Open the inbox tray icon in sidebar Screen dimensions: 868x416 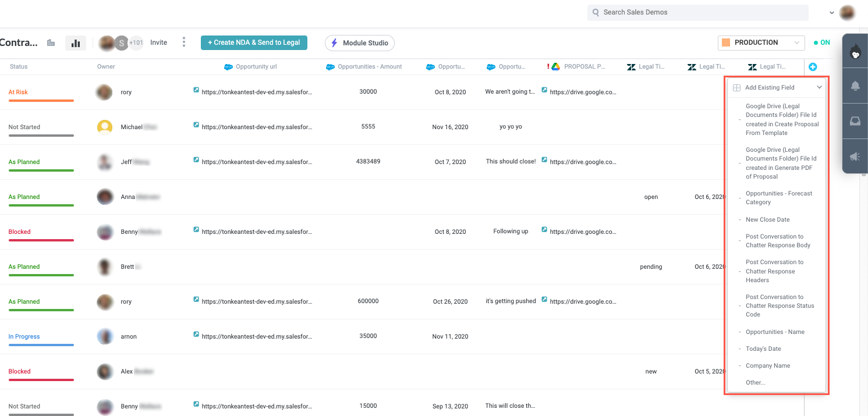tap(855, 121)
